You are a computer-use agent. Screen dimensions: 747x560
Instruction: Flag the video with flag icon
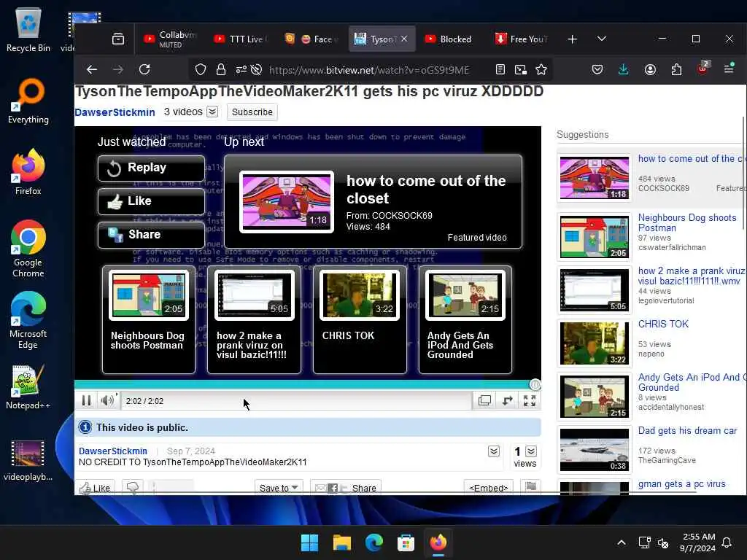pos(531,486)
